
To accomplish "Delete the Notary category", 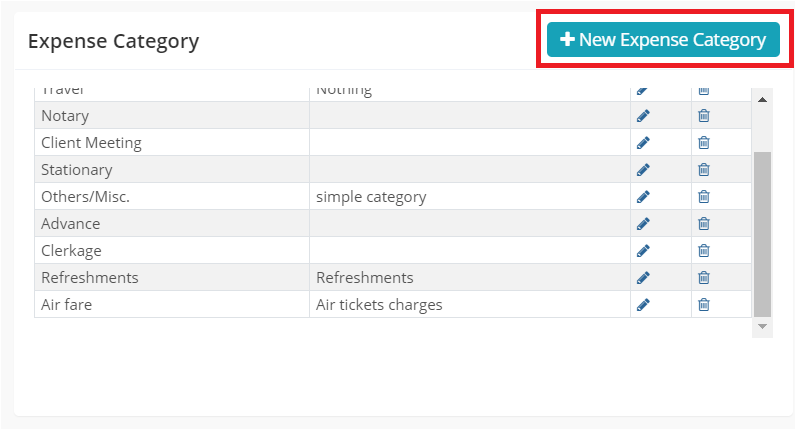I will (x=703, y=116).
